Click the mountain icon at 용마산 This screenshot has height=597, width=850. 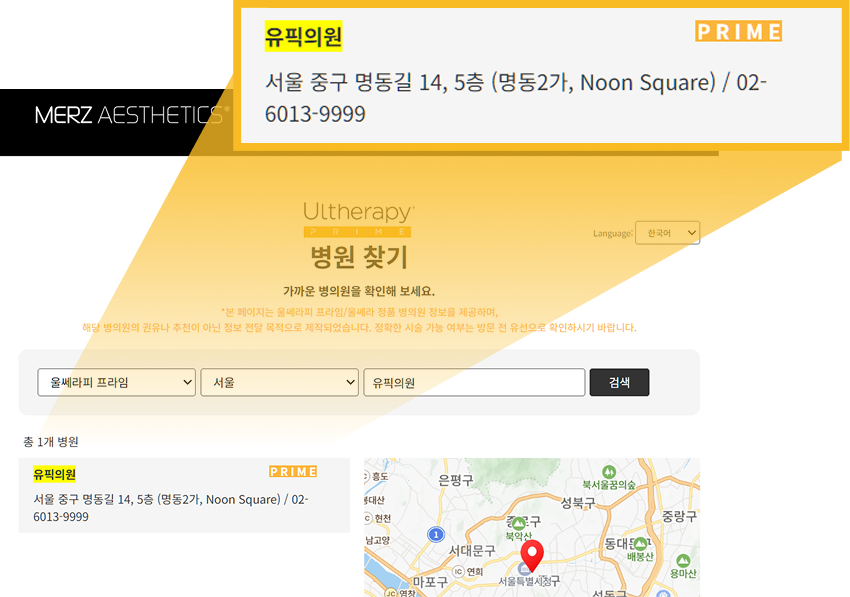(683, 561)
